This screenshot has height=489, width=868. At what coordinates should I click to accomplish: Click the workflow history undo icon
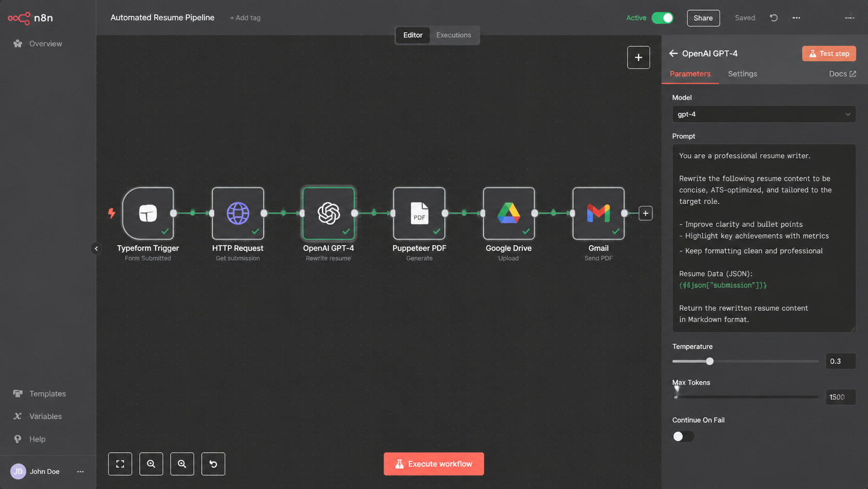774,18
